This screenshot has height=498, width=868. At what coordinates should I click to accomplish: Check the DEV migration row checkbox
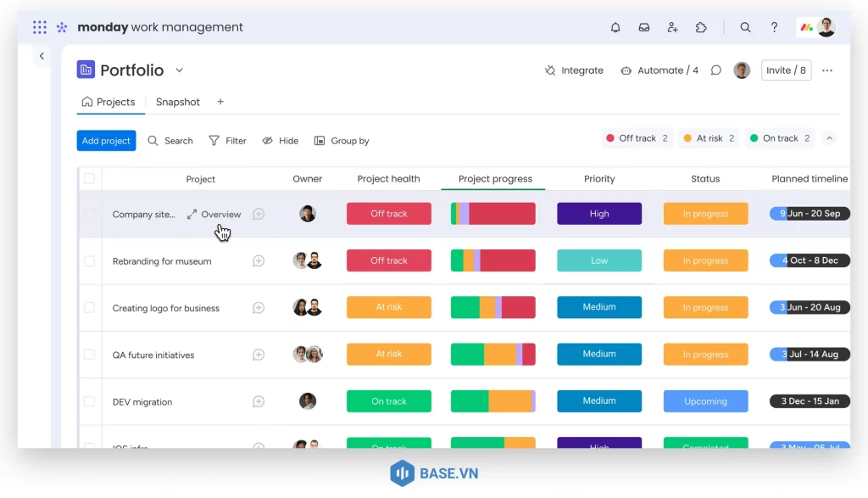coord(91,400)
